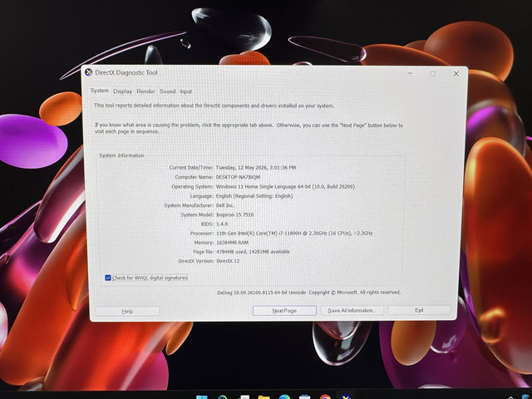Click the Next Page button
Image resolution: width=532 pixels, height=399 pixels.
pos(284,310)
